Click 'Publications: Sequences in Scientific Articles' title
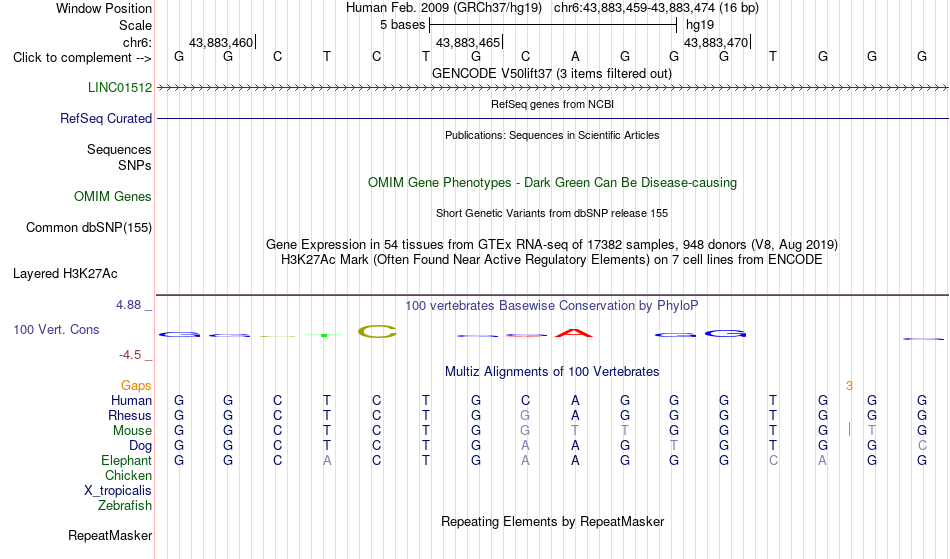Viewport: 950px width, 559px height. [552, 135]
